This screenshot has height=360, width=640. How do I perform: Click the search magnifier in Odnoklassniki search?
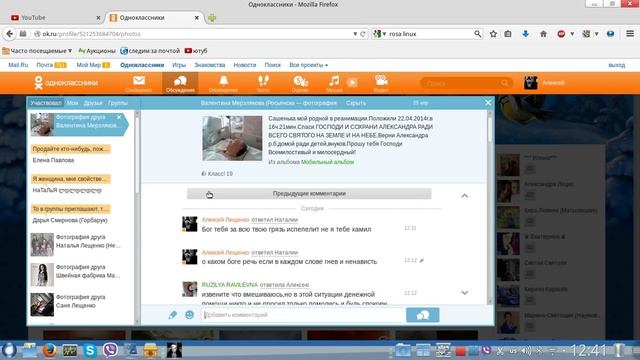click(x=505, y=83)
